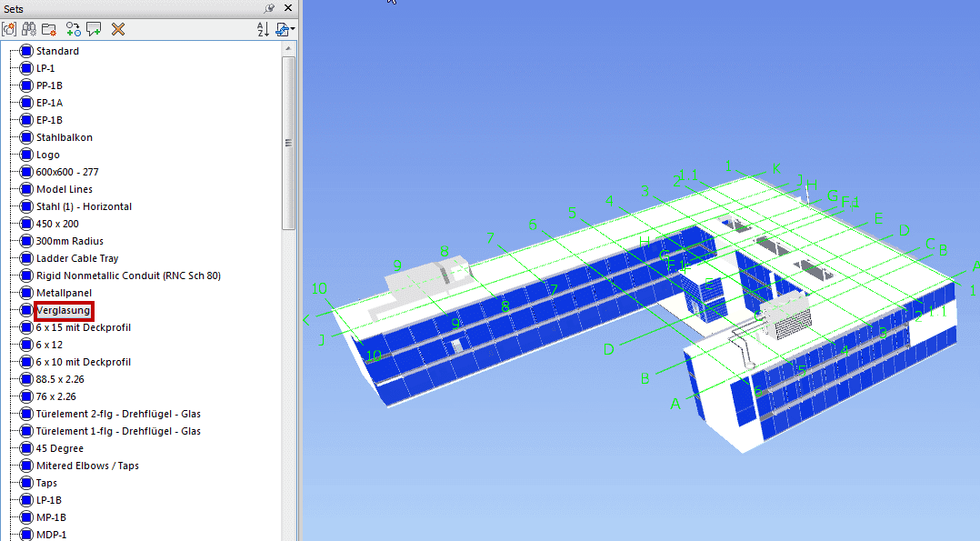Toggle auto-hide pin on the Sets panel

click(270, 8)
